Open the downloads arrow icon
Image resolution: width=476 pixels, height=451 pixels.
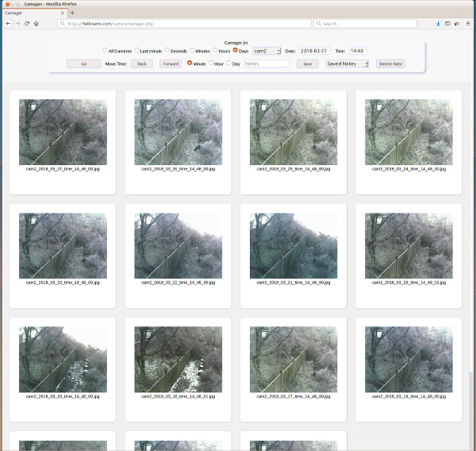click(438, 23)
